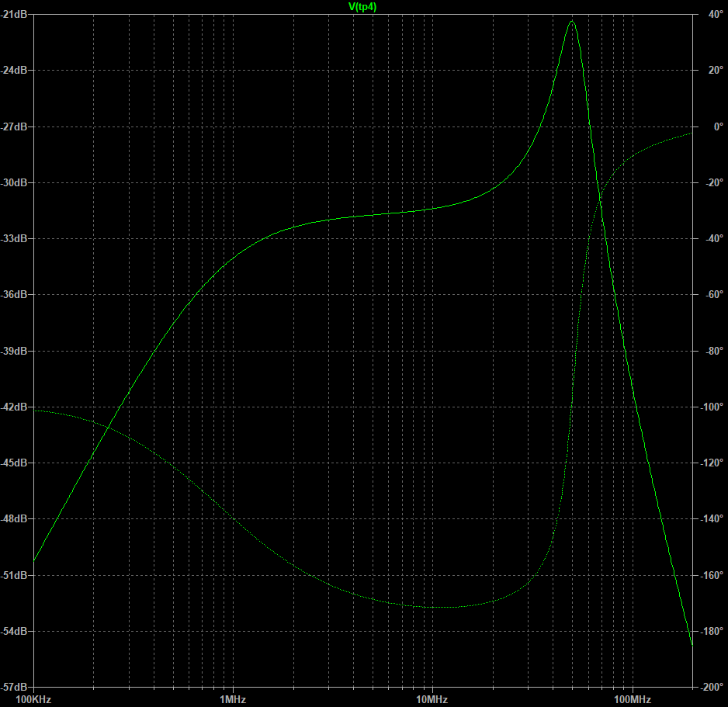Click the 1MHz frequency axis label

click(x=232, y=699)
